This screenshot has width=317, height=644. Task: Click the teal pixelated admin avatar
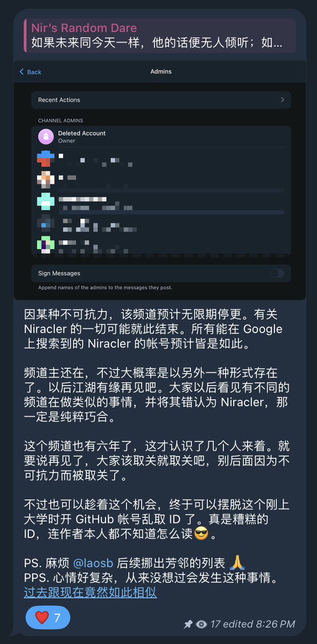45,201
